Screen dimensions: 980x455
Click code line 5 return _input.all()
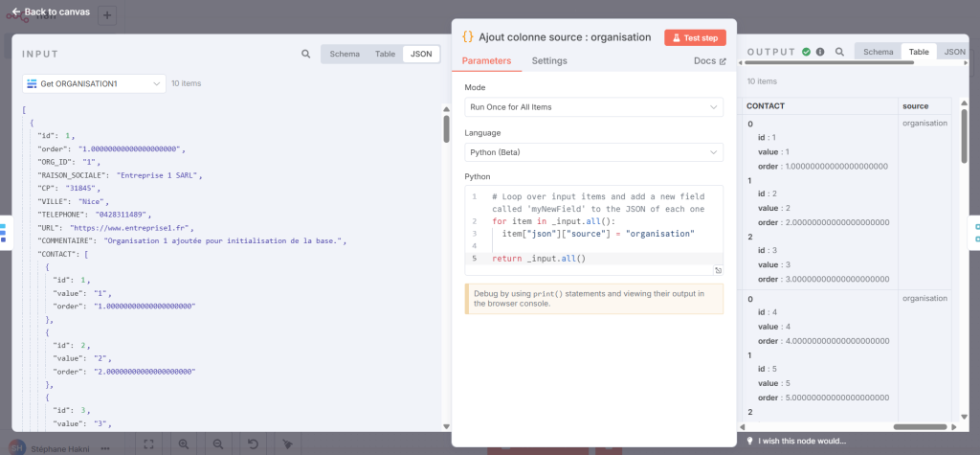click(539, 259)
